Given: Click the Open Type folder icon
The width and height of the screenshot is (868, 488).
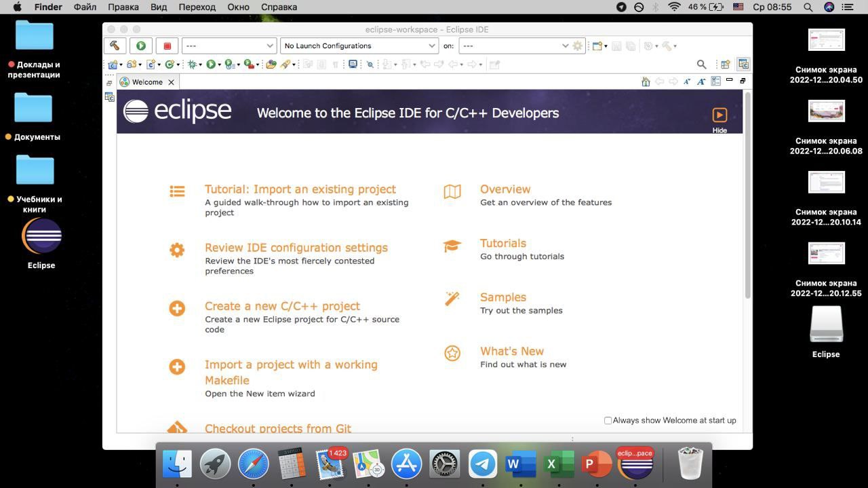Looking at the screenshot, I should tap(271, 64).
